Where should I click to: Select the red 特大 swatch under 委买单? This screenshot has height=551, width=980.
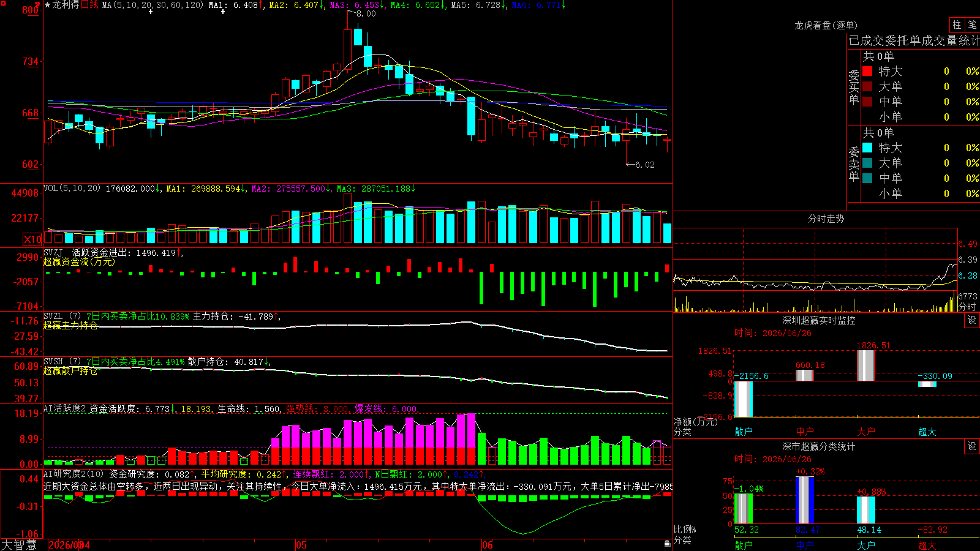[867, 71]
